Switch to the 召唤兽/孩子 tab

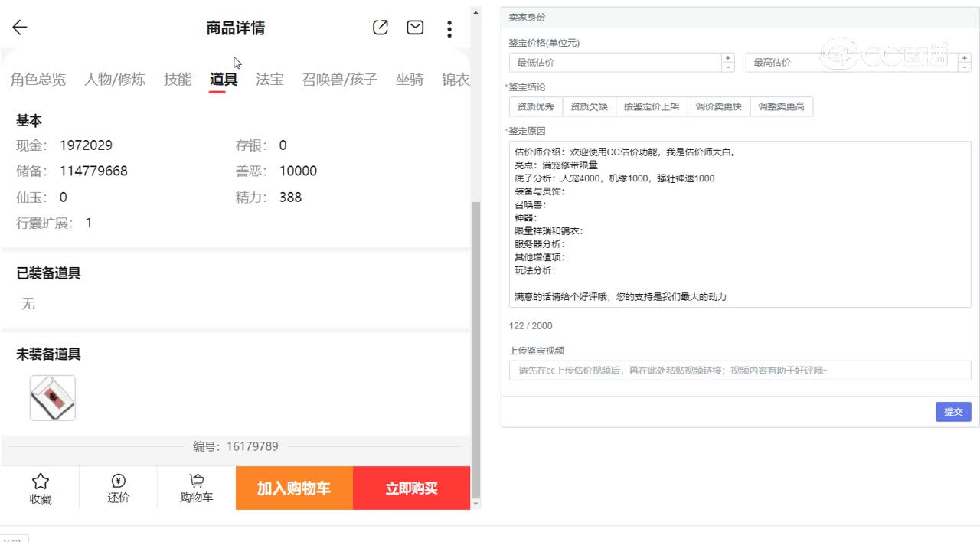click(x=340, y=80)
